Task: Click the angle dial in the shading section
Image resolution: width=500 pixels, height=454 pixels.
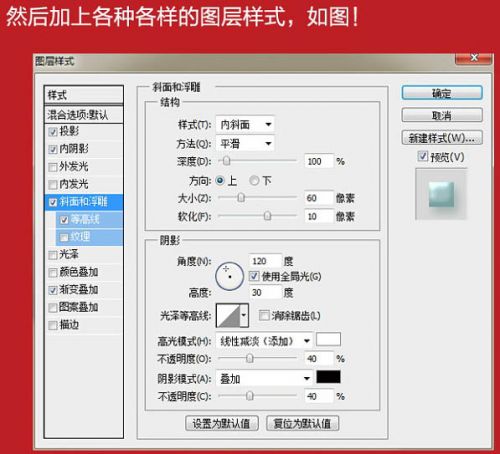Action: click(230, 276)
